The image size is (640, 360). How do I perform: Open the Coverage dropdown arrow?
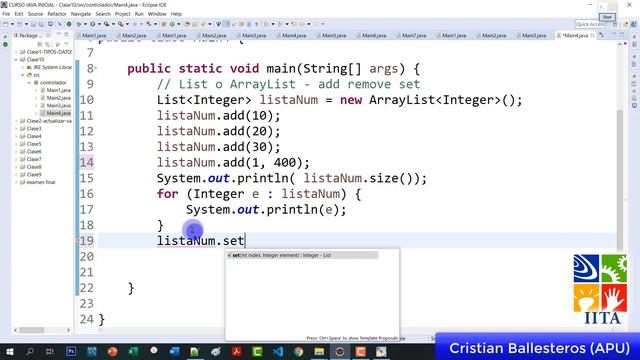coord(113,24)
